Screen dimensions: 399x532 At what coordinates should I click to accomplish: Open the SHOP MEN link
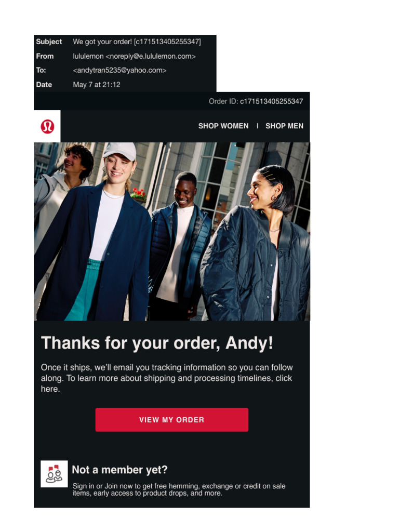284,126
